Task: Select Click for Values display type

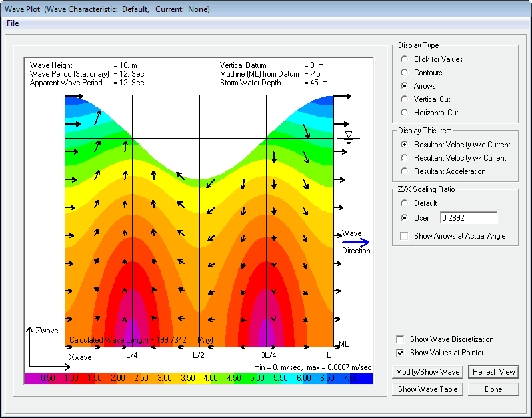Action: tap(404, 59)
